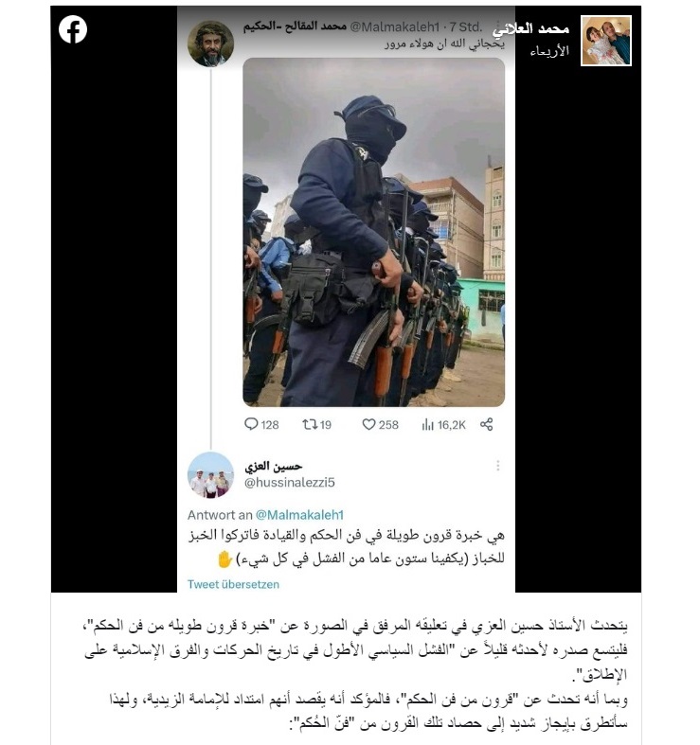
Task: Click the share icon under the tweet
Action: (x=487, y=424)
